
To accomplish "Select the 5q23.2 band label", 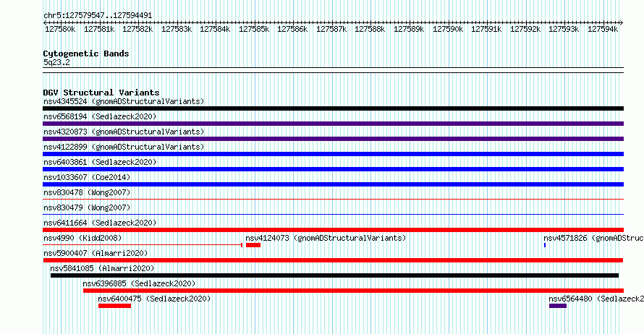I will coord(56,62).
